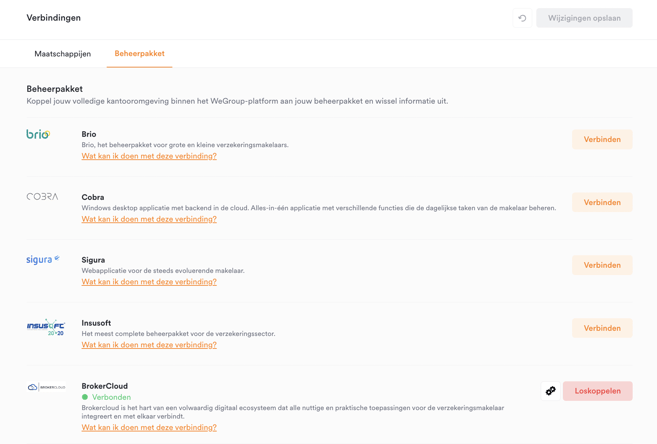Viewport: 657px width, 444px height.
Task: Click the Brio logo
Action: tap(38, 134)
